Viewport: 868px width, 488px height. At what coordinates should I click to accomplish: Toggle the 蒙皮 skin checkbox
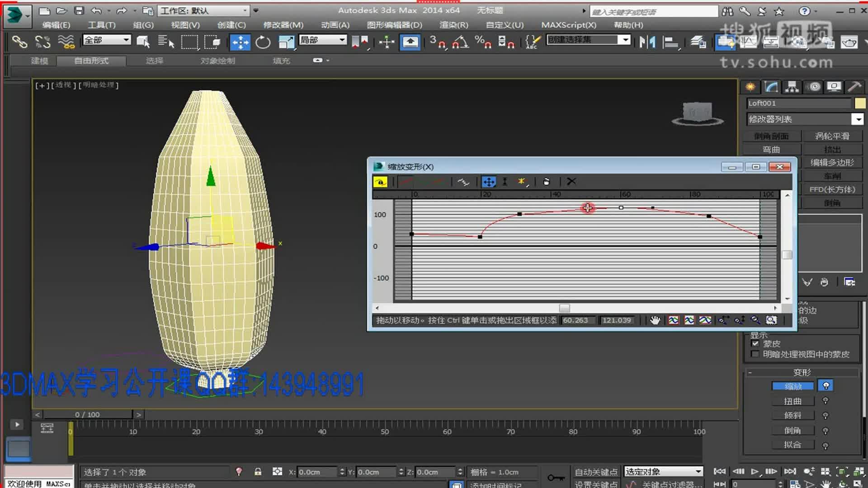[755, 343]
